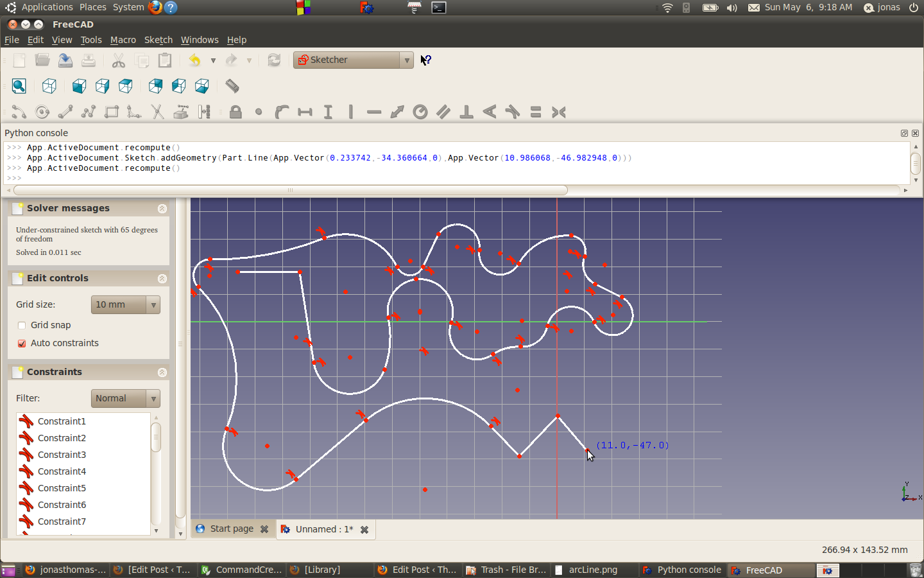Collapse the Solver messages panel
The image size is (924, 578).
coord(162,209)
